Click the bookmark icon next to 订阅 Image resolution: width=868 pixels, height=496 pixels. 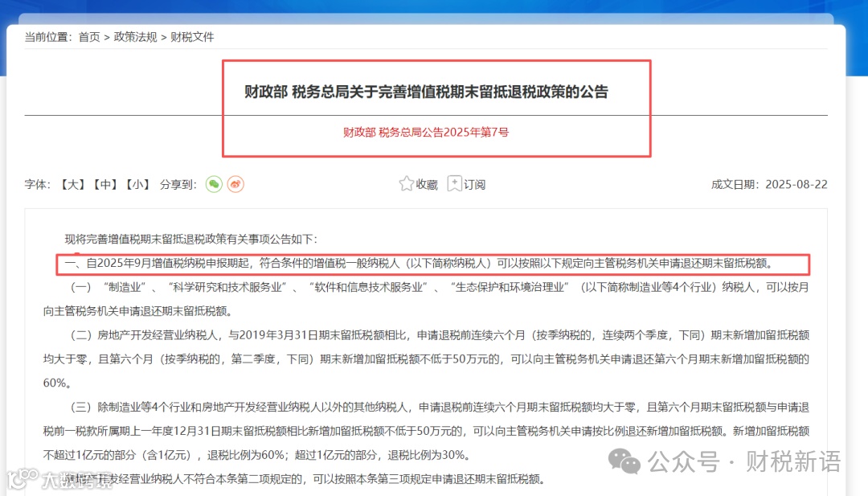(454, 183)
